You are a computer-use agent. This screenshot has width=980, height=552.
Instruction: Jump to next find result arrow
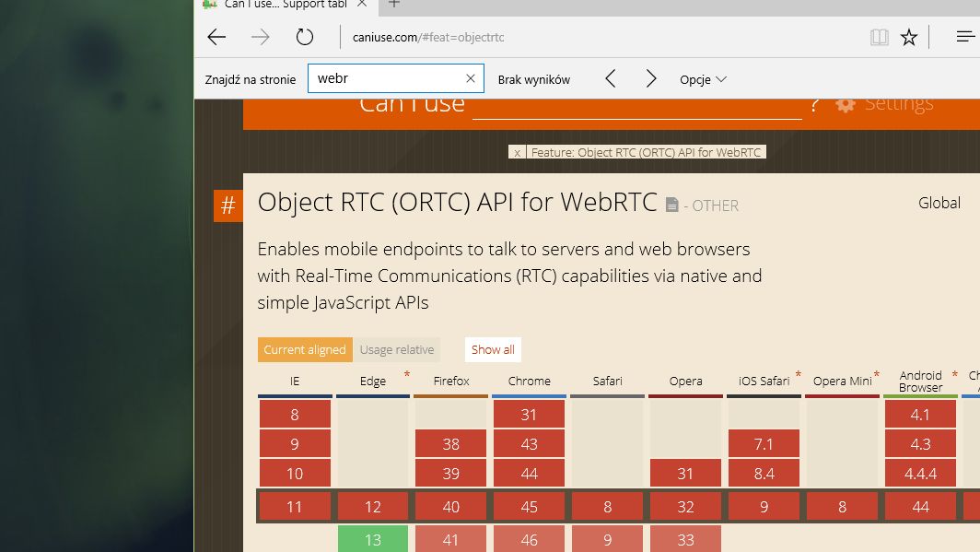650,78
